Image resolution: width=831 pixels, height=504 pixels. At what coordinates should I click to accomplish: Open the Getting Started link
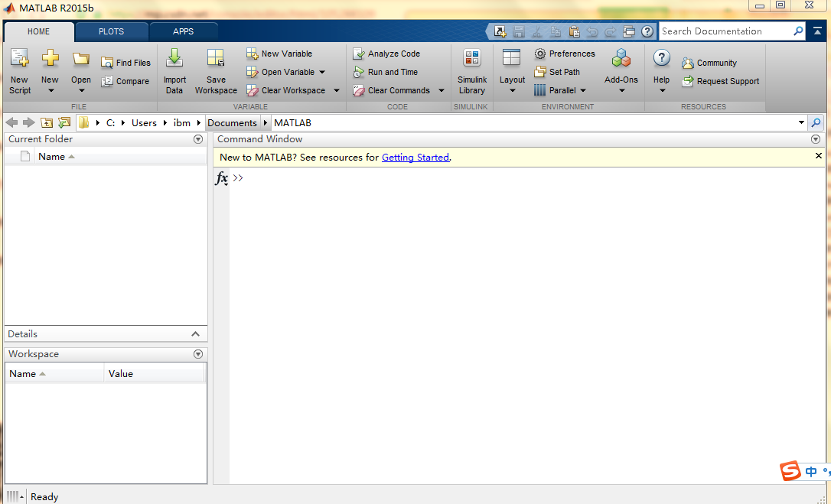(415, 157)
